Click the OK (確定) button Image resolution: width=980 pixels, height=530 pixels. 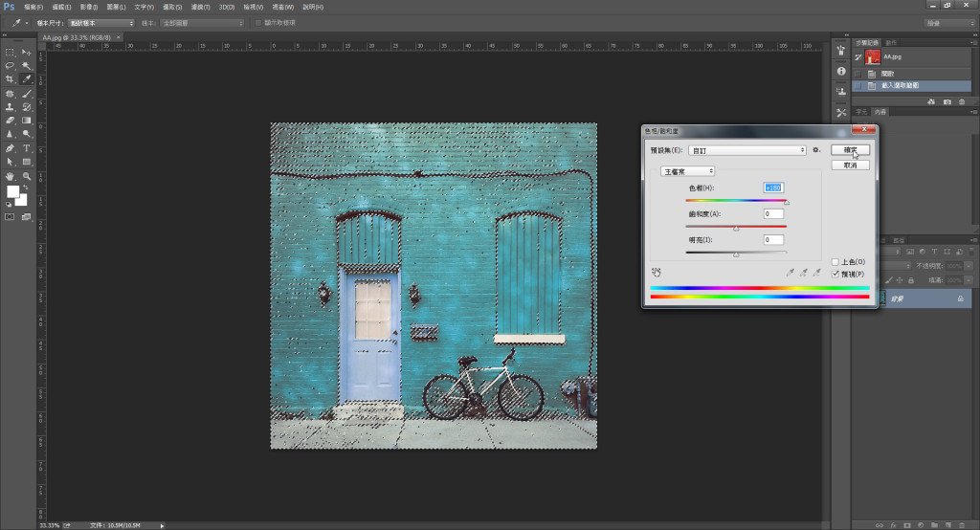click(x=850, y=150)
